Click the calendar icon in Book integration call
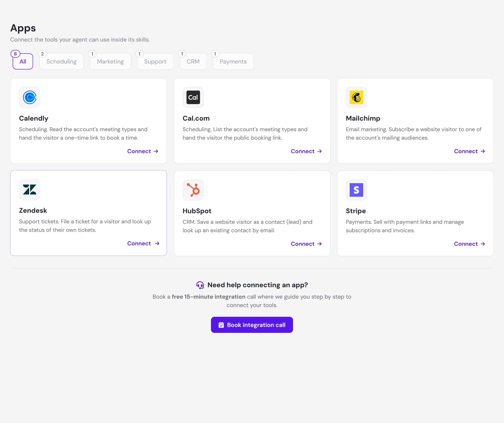 tap(221, 325)
